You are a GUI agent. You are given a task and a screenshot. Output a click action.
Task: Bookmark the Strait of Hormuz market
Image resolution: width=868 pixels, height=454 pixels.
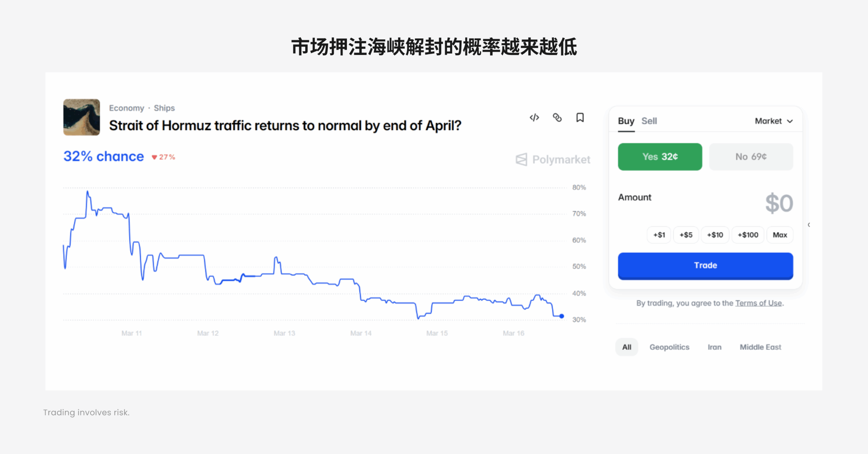580,118
